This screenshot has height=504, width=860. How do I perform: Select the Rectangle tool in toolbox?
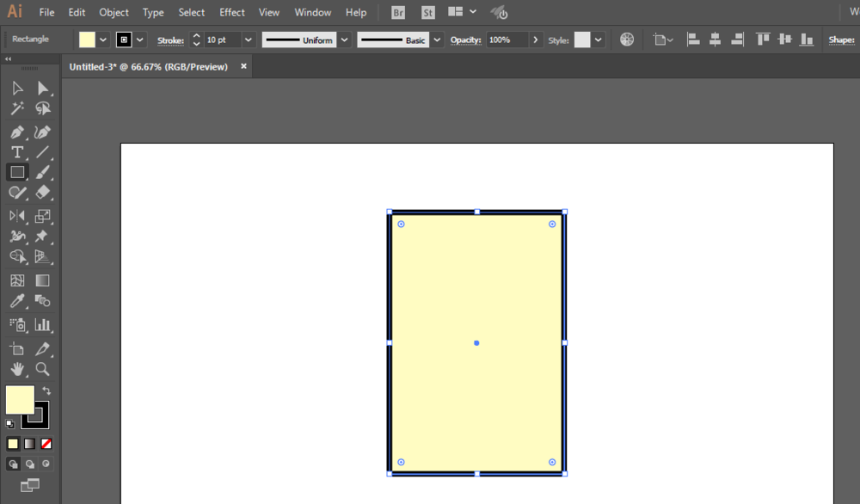17,172
